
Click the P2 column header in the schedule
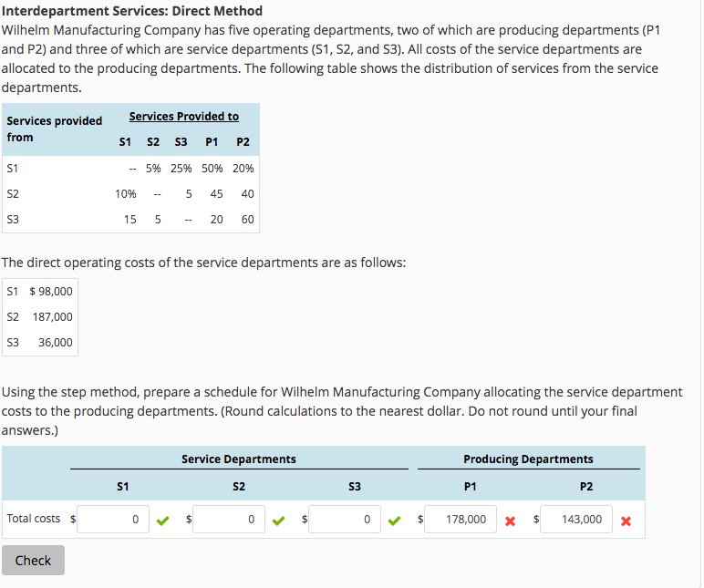click(586, 487)
